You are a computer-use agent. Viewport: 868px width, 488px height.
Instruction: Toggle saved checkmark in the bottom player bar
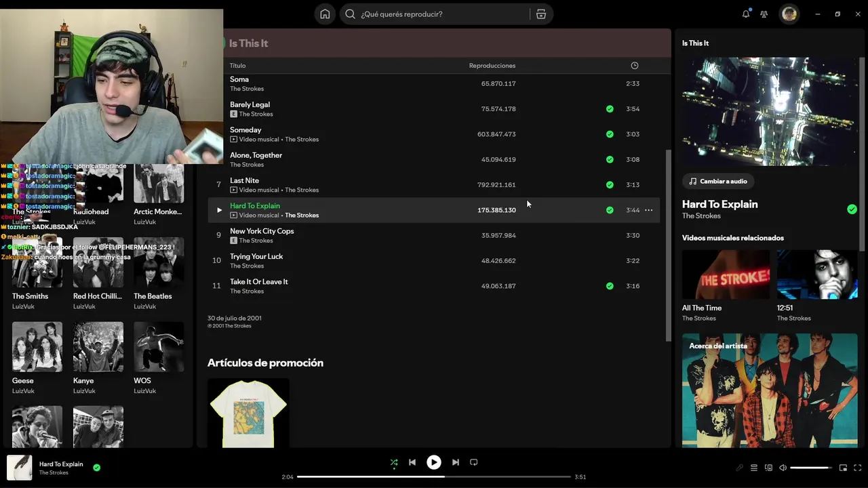(96, 468)
